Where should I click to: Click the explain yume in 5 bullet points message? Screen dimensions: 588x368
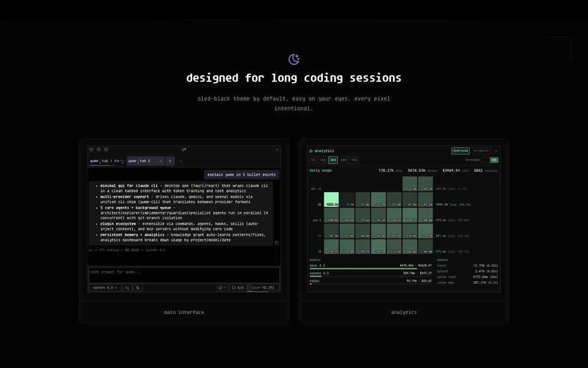click(242, 174)
